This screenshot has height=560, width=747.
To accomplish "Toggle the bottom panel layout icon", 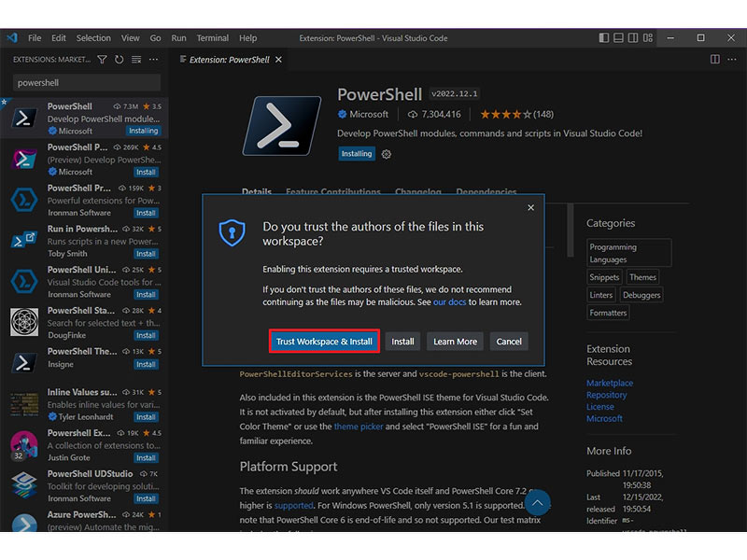I will click(618, 37).
